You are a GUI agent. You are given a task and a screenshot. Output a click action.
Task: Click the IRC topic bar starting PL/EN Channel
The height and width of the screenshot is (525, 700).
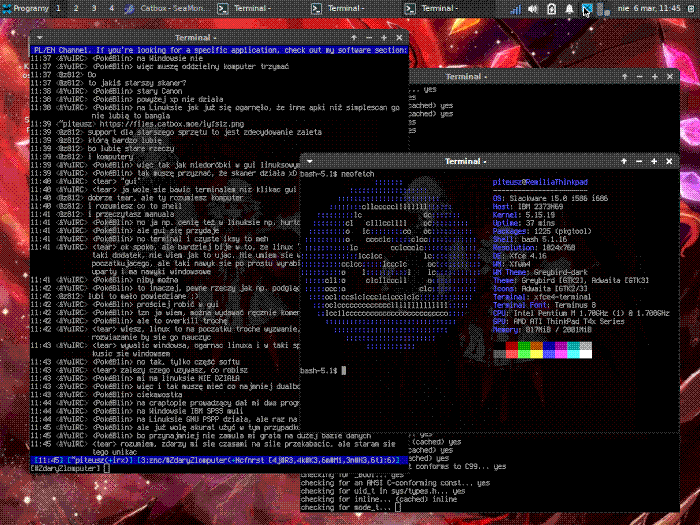click(219, 50)
